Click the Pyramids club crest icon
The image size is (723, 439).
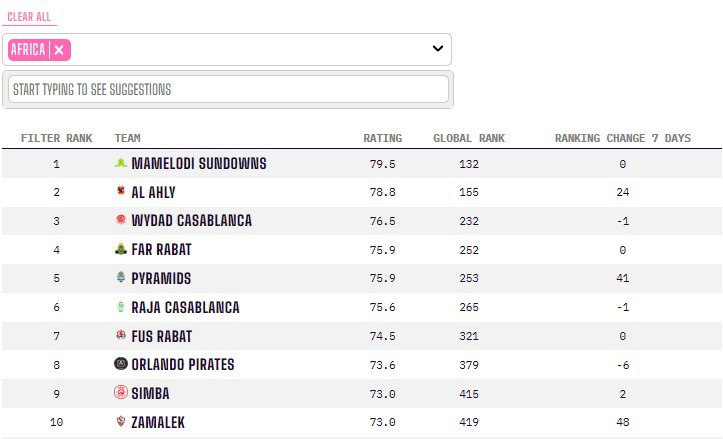(x=121, y=278)
